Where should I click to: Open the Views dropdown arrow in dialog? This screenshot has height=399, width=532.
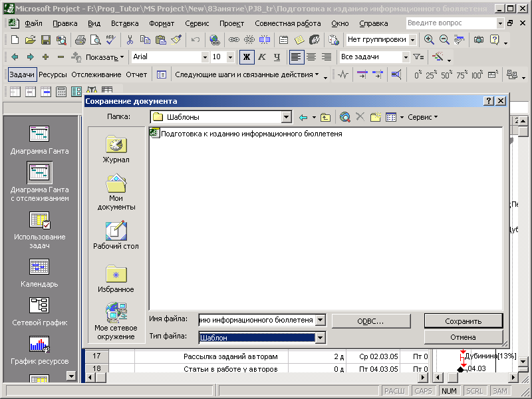click(x=402, y=118)
